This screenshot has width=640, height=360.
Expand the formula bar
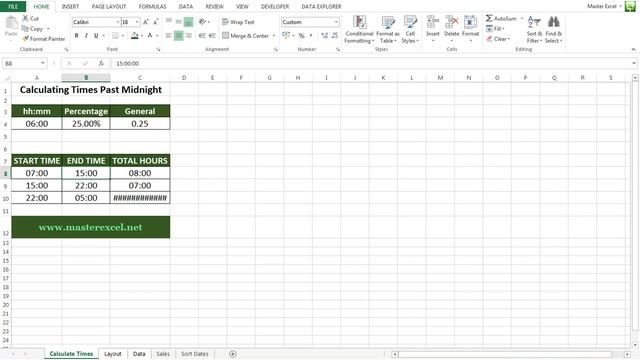pos(633,63)
